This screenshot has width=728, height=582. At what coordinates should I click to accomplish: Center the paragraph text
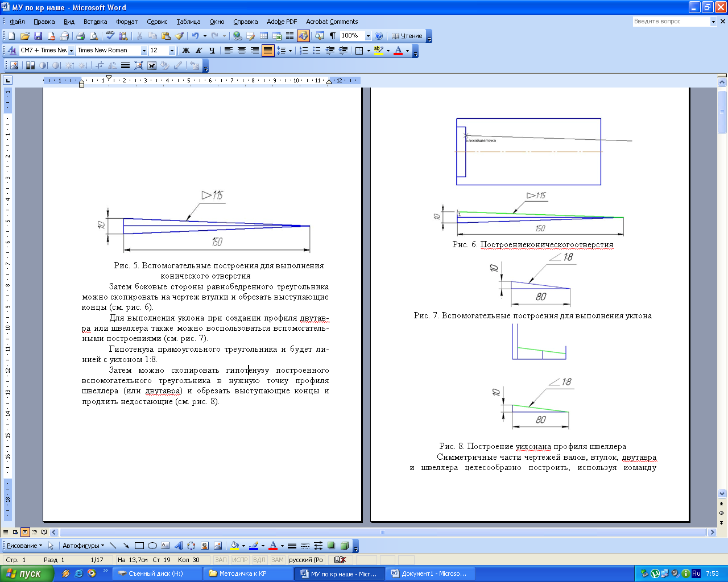click(241, 51)
